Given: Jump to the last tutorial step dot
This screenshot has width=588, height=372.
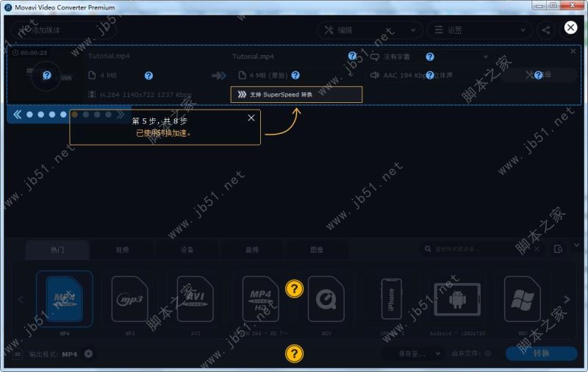Looking at the screenshot, I should click(108, 115).
